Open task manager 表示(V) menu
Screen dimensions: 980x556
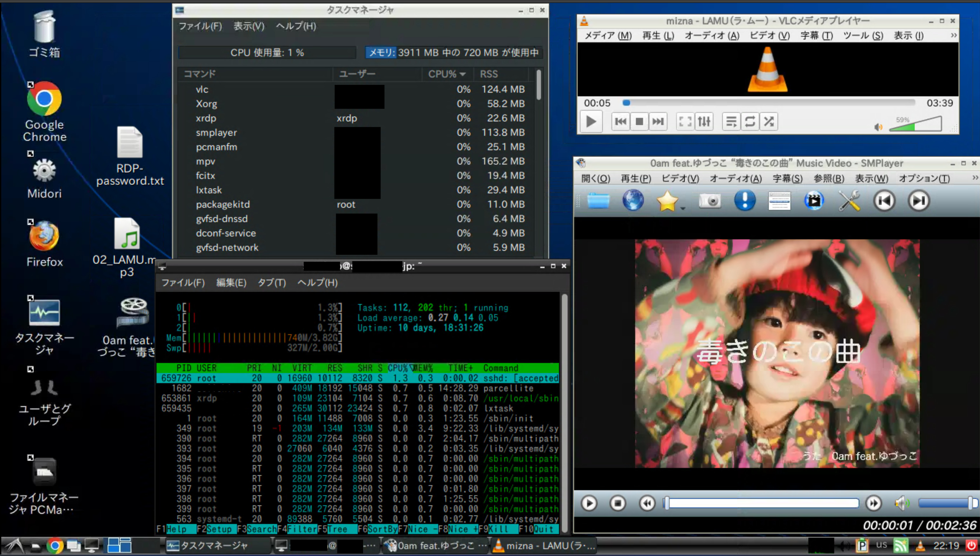[248, 26]
